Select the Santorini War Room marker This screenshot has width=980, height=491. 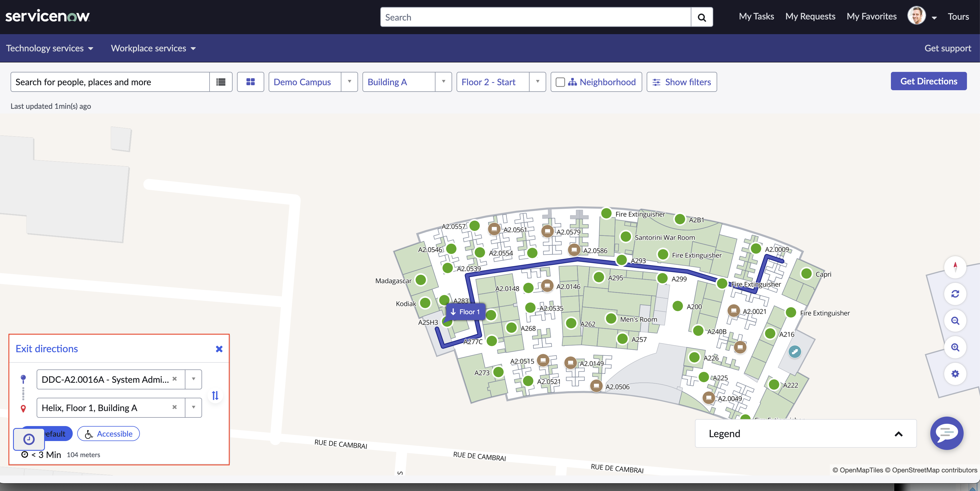click(625, 236)
